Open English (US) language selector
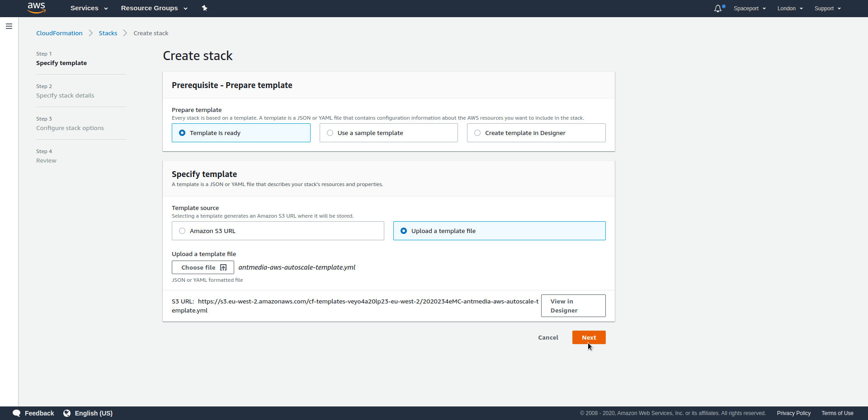Screen dimensions: 868x420 (94, 413)
